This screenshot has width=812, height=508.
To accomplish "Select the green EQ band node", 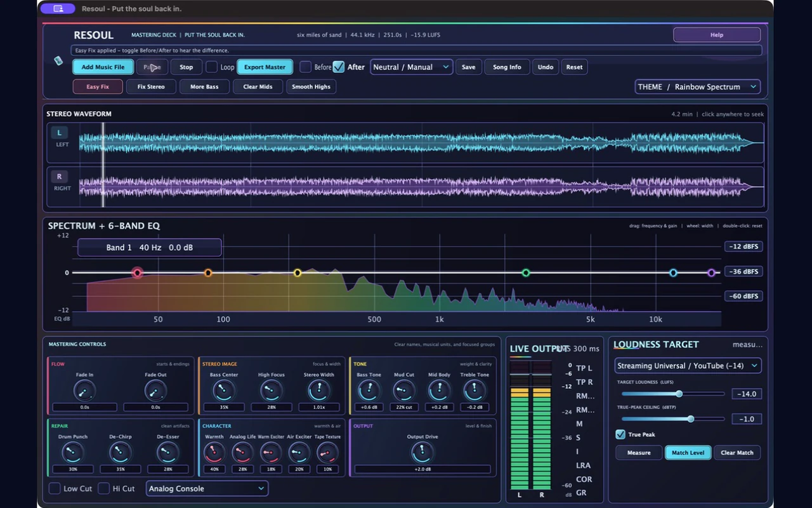I will click(x=526, y=273).
